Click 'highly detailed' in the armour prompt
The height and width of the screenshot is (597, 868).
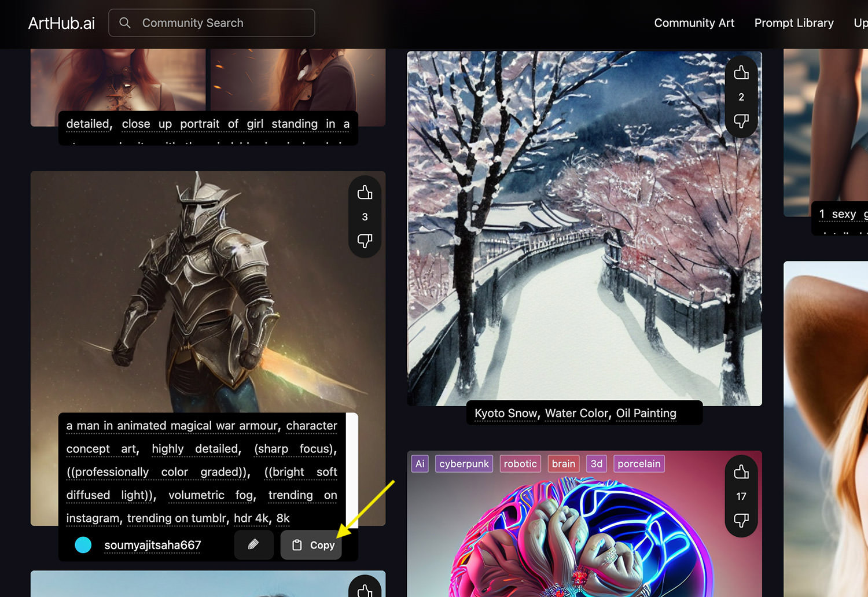(195, 449)
